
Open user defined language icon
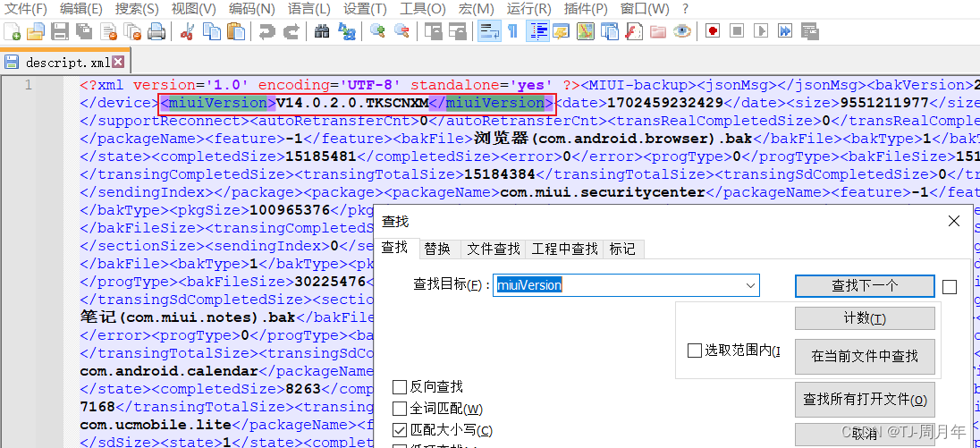click(561, 30)
